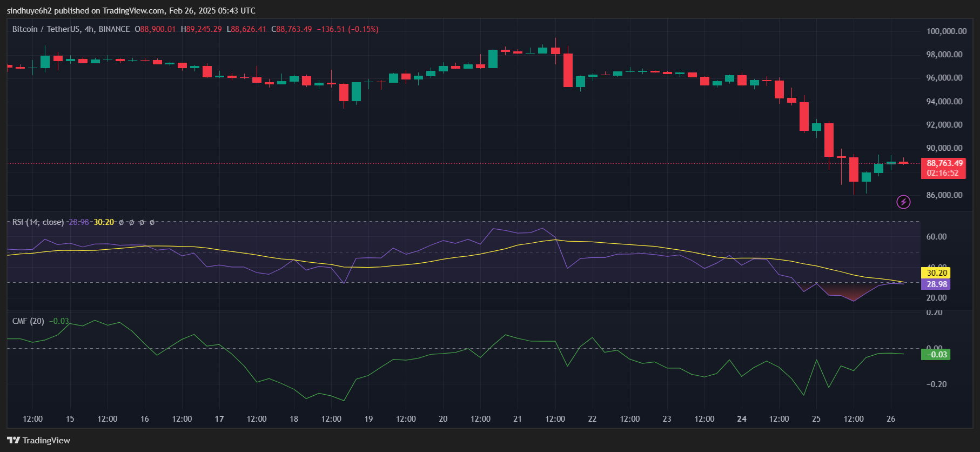Click the red 88,763.49 current price tag
980x452 pixels.
point(944,163)
